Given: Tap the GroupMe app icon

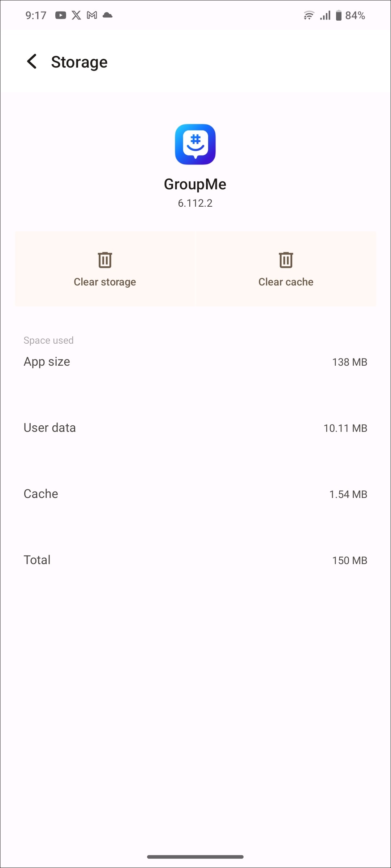Looking at the screenshot, I should pyautogui.click(x=195, y=144).
